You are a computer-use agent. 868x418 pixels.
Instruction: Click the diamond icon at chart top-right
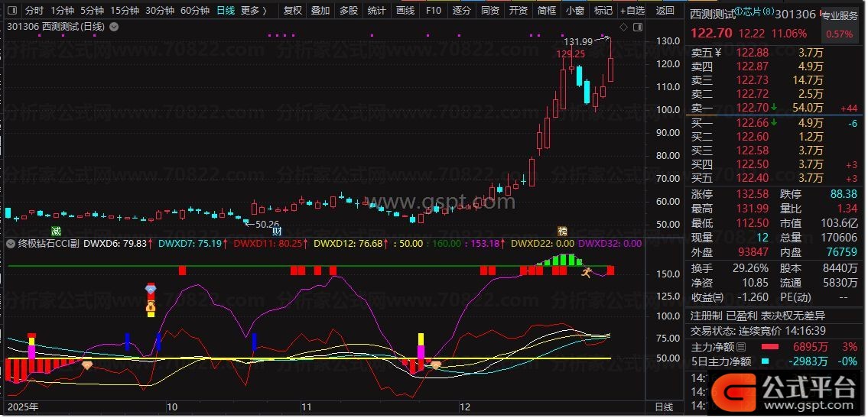623,27
